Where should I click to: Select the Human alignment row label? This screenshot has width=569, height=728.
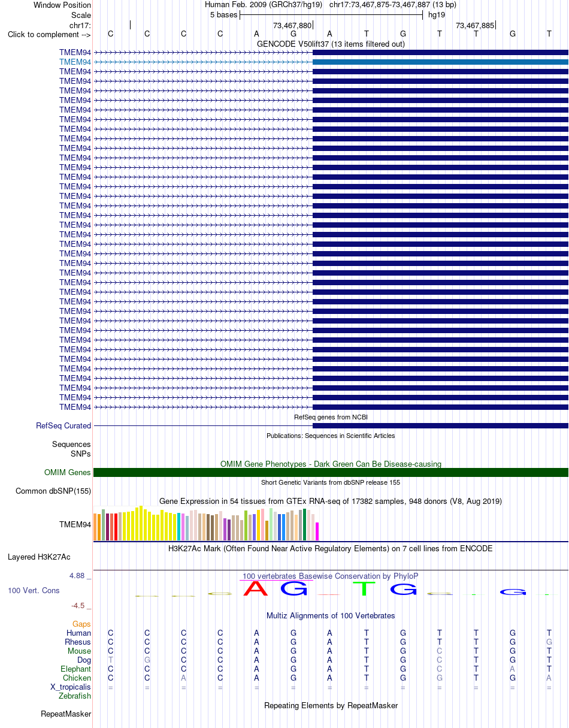click(78, 633)
